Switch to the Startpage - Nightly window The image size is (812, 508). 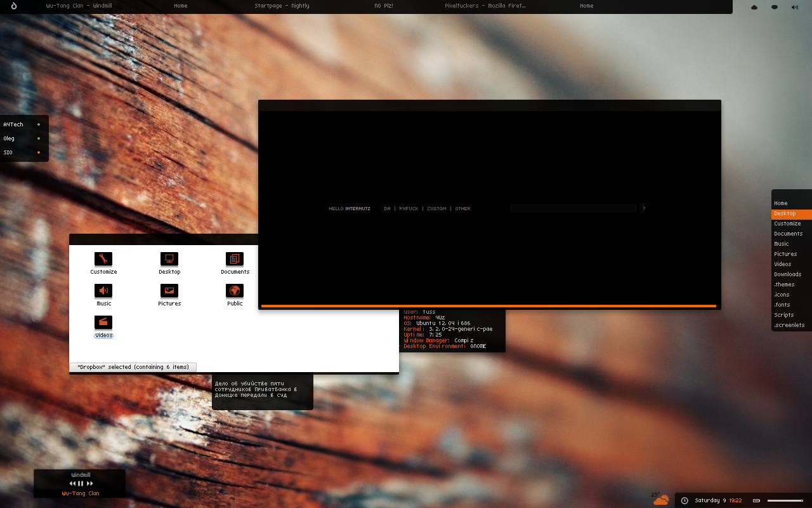pyautogui.click(x=282, y=6)
